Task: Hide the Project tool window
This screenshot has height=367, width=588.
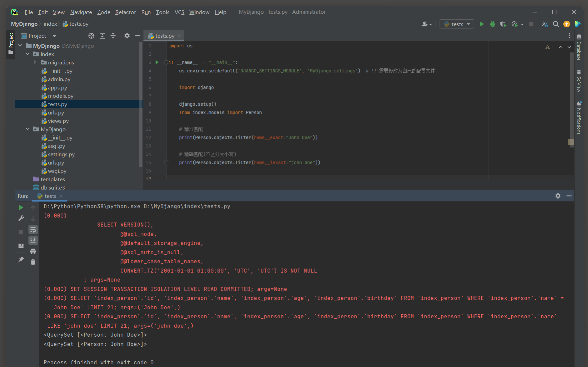Action: click(137, 36)
